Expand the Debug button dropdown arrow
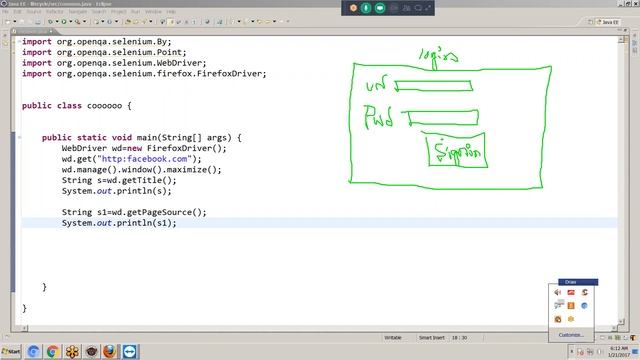Image resolution: width=640 pixels, height=360 pixels. [57, 22]
